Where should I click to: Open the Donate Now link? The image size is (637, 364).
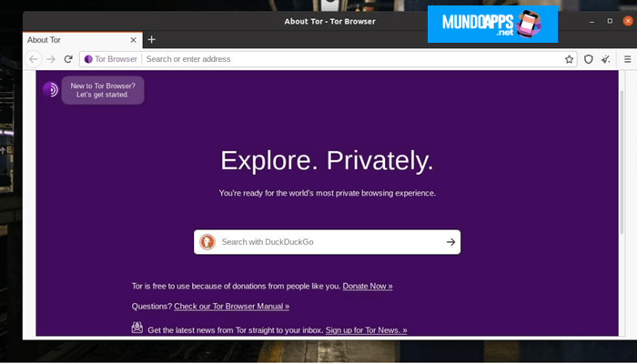368,286
